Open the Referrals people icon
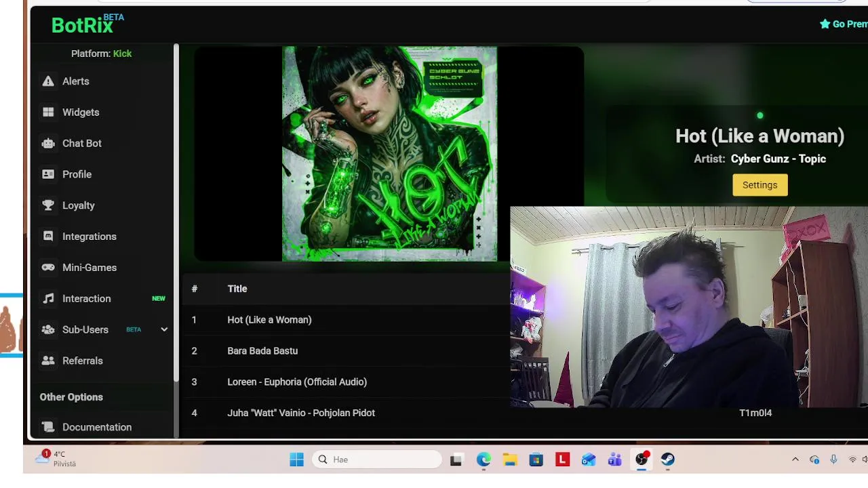868x488 pixels. pos(48,361)
